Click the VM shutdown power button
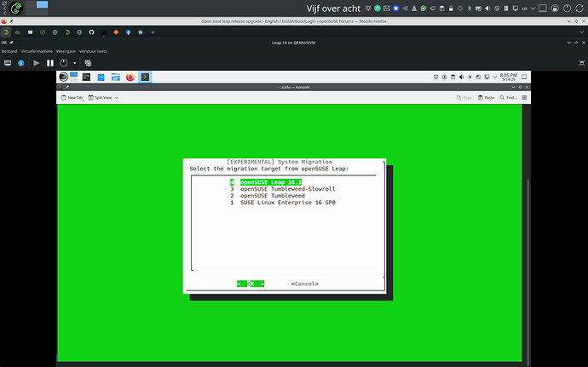The width and height of the screenshot is (588, 367). click(x=64, y=63)
